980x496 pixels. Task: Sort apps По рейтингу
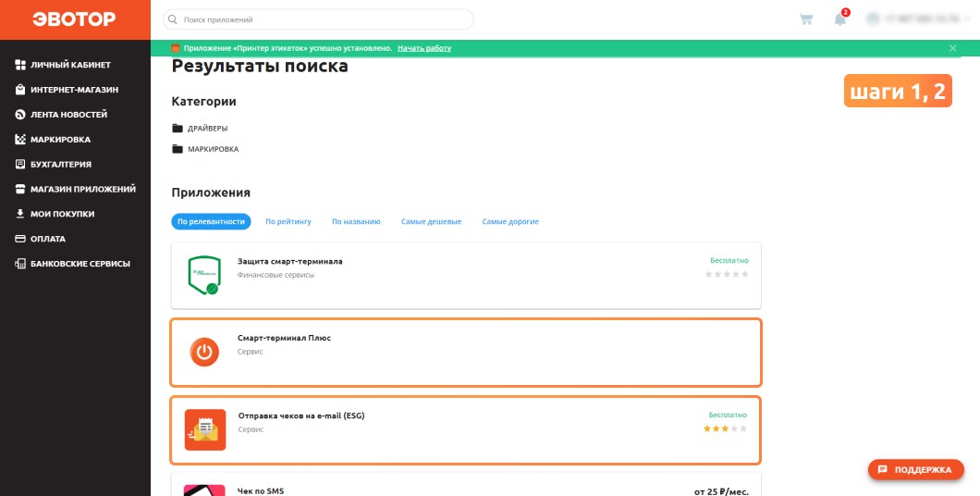288,221
